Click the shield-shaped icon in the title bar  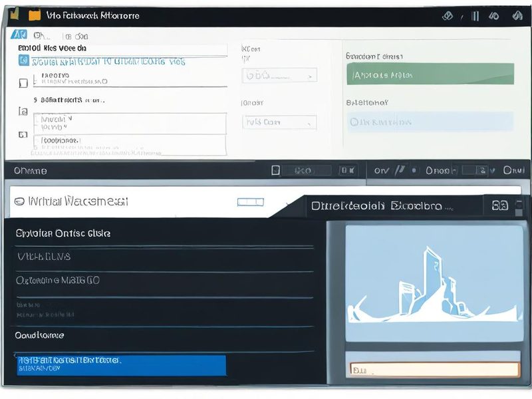(448, 16)
